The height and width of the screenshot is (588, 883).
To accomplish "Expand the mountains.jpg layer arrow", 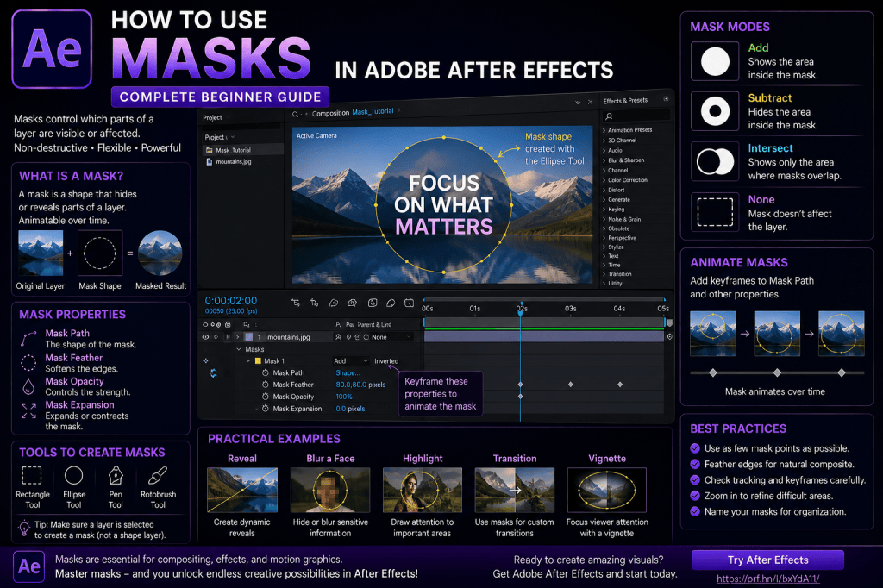I will pyautogui.click(x=238, y=337).
